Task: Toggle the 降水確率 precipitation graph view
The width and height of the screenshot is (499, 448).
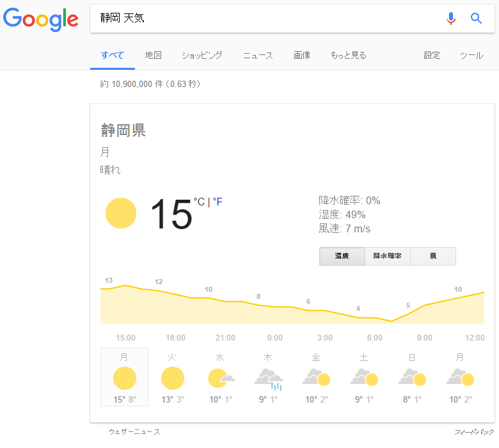Action: pyautogui.click(x=387, y=256)
